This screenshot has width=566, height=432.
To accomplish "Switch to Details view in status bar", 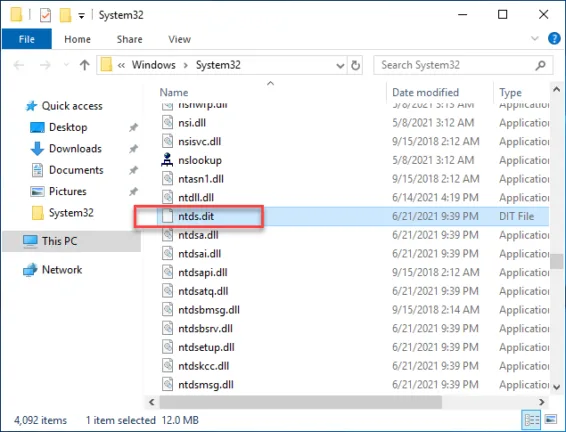I will tap(531, 420).
